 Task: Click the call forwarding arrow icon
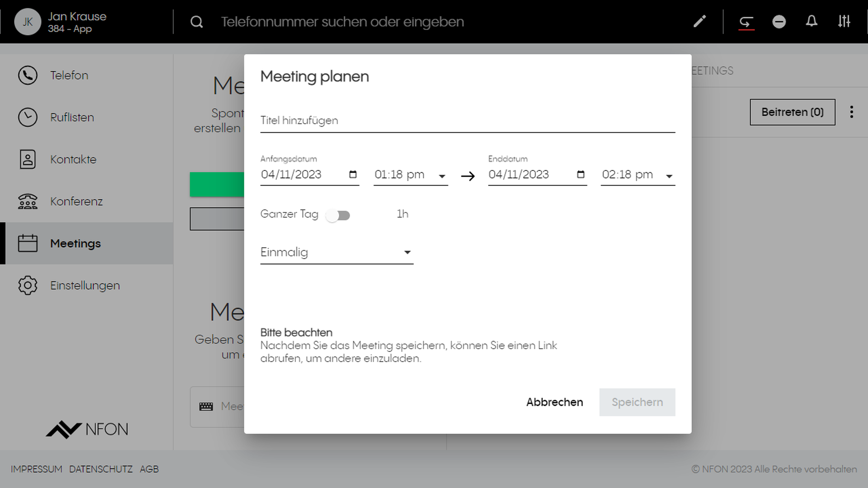[x=746, y=21]
